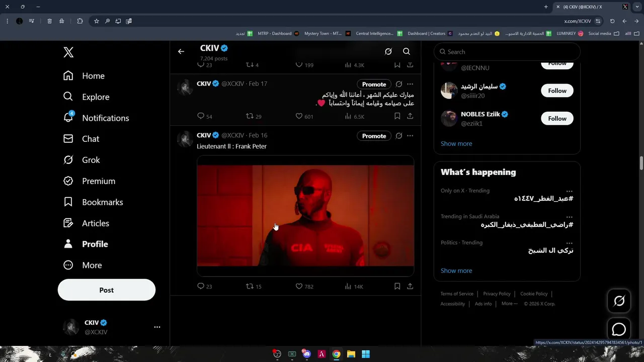
Task: Open the X logo home link
Action: [68, 52]
